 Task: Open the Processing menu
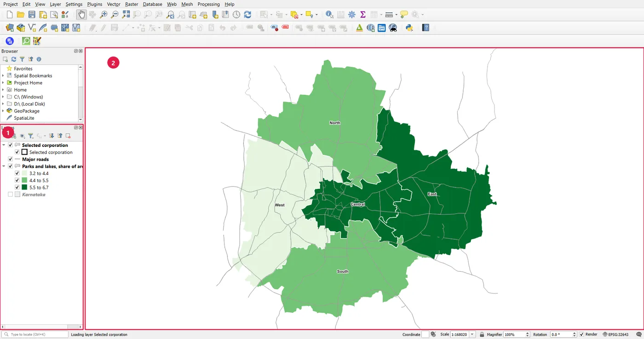[209, 4]
